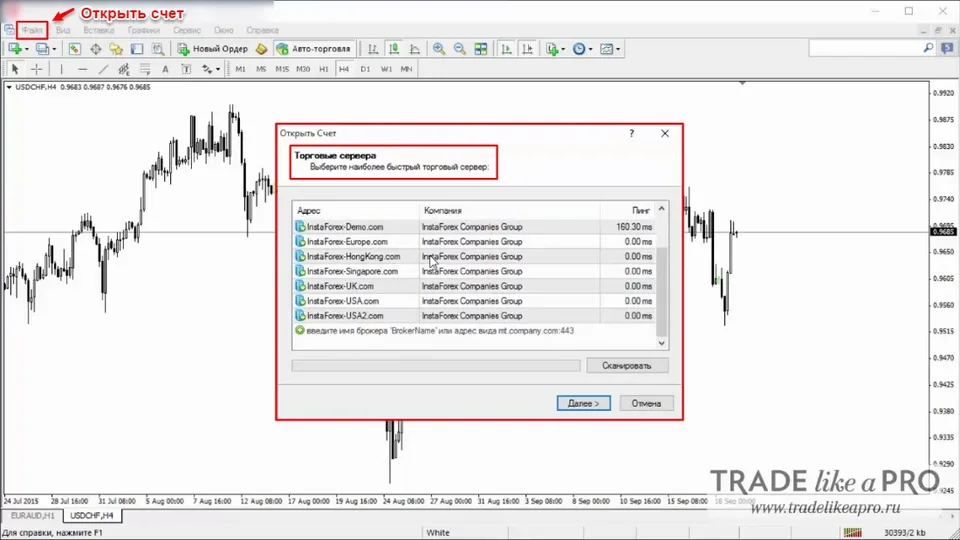Select the InstaForex-Singapore.com server row
This screenshot has width=960, height=540.
click(x=474, y=271)
